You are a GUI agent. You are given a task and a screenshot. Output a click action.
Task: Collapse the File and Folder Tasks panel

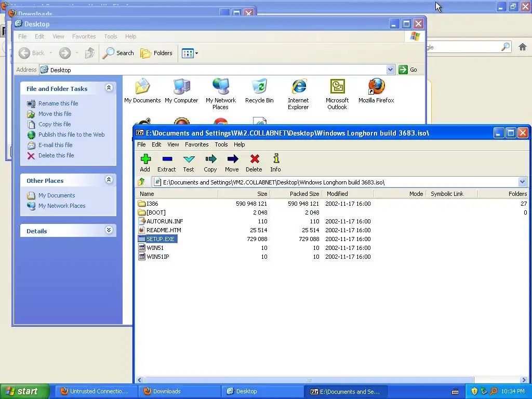click(109, 88)
